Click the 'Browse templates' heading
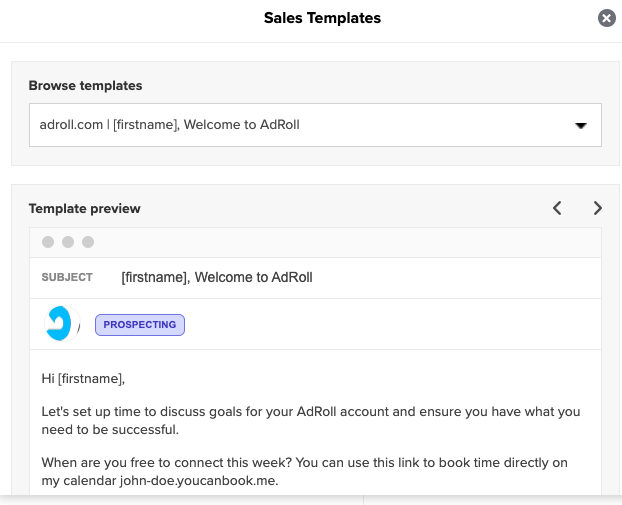 click(x=85, y=86)
